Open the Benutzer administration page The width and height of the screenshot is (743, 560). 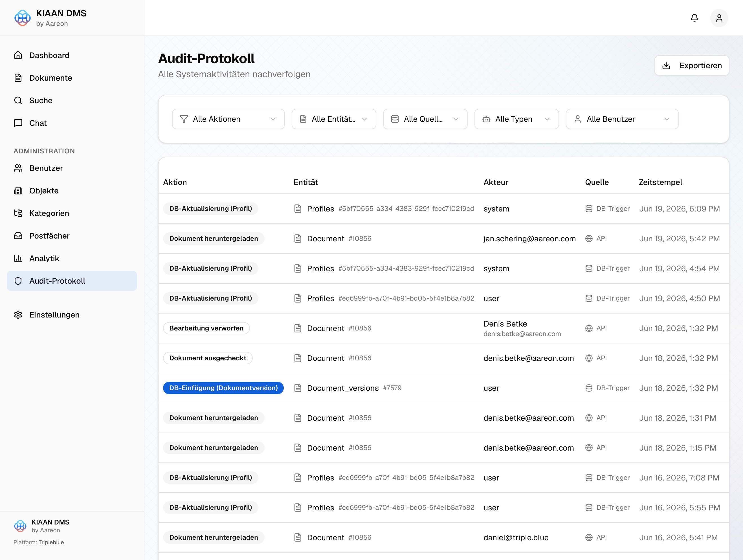tap(72, 168)
